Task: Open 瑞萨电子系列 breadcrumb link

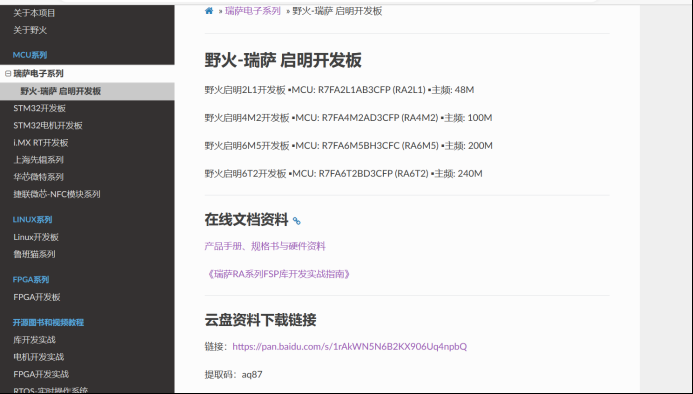Action: click(x=253, y=11)
